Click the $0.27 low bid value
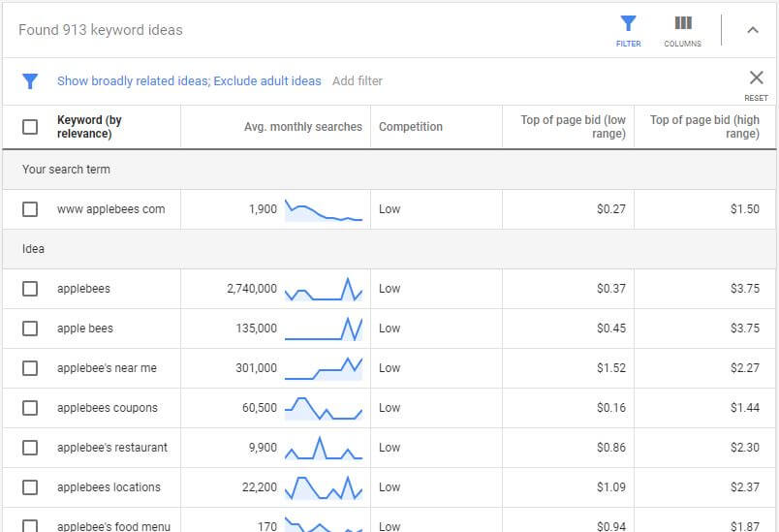779x532 pixels. click(x=611, y=209)
